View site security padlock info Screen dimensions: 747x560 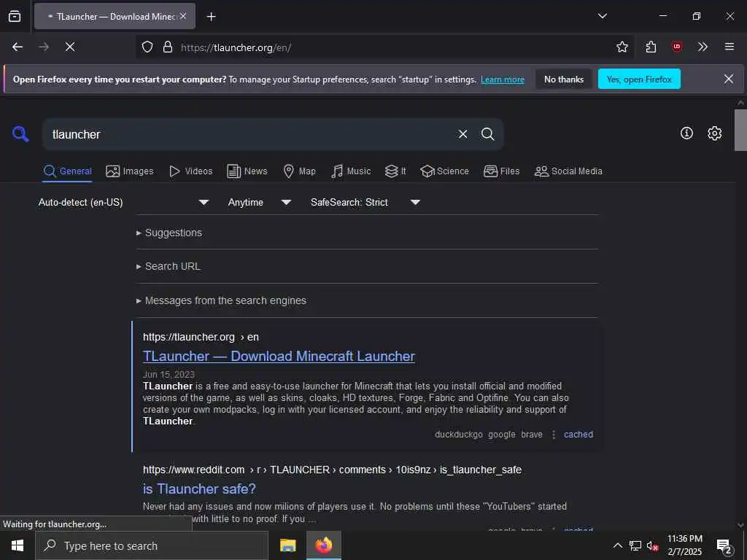(x=167, y=47)
